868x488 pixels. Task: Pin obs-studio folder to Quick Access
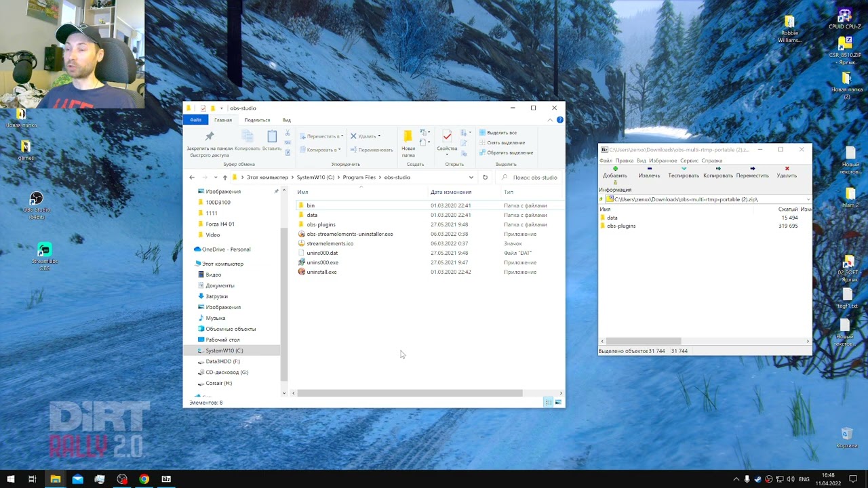coord(209,144)
